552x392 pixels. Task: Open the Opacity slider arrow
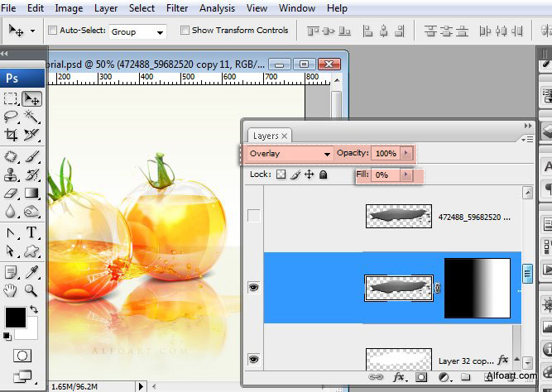click(406, 153)
